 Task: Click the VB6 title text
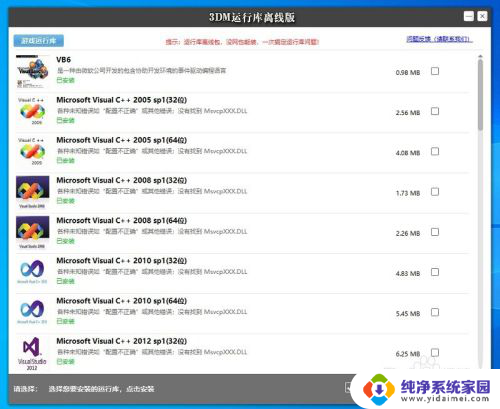63,60
